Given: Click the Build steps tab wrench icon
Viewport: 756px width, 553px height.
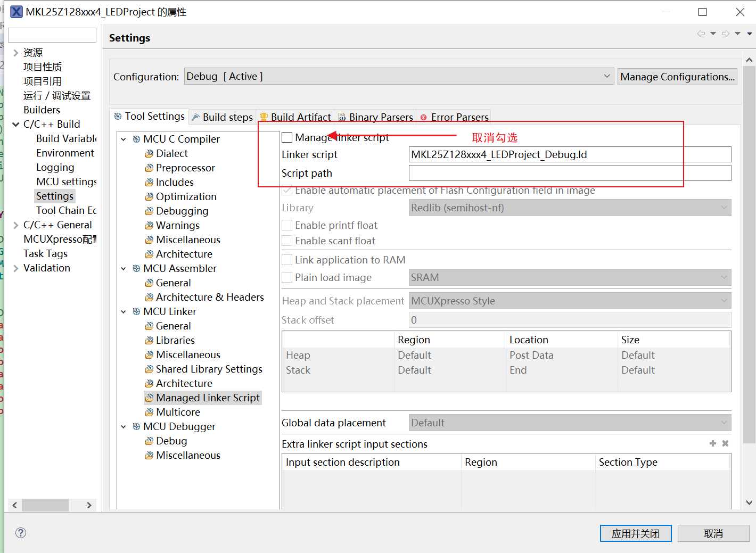Looking at the screenshot, I should (196, 117).
